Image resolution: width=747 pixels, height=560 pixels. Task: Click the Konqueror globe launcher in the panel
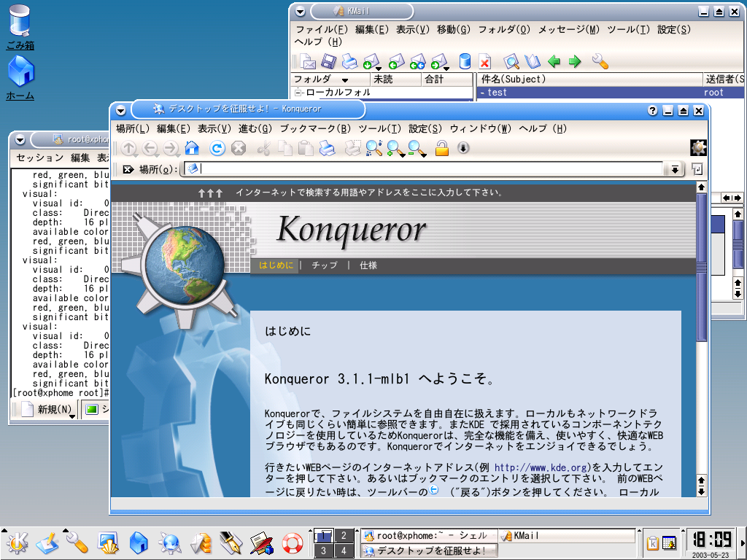(x=169, y=542)
